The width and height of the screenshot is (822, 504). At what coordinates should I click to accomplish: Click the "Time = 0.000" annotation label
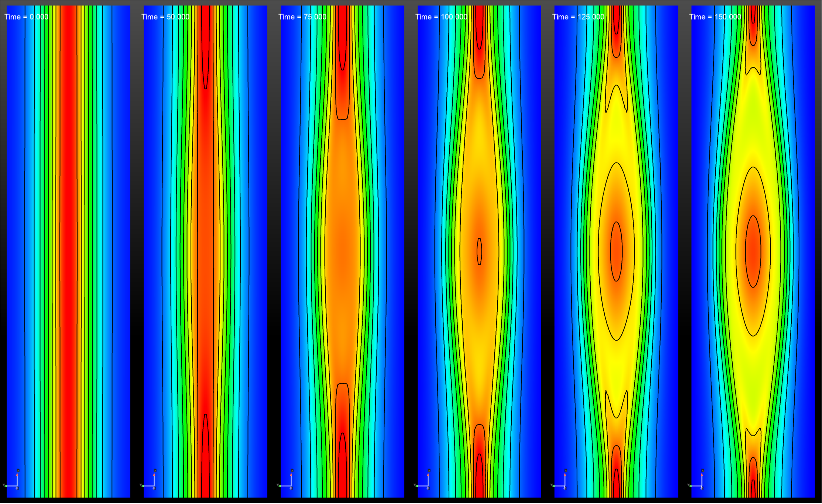pyautogui.click(x=26, y=17)
